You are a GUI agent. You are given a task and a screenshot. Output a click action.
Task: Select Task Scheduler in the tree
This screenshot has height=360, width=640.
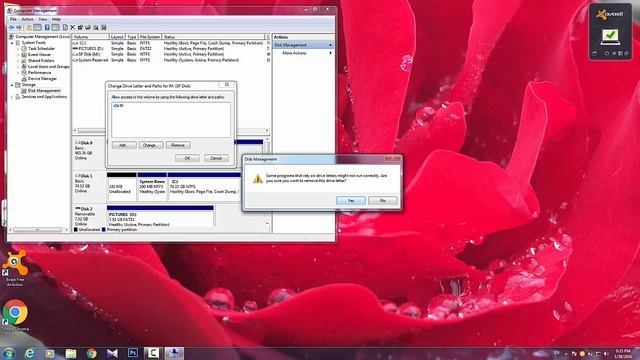41,49
